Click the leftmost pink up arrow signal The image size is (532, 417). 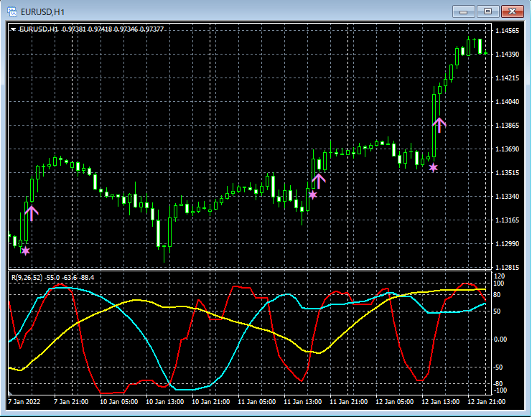tap(32, 212)
